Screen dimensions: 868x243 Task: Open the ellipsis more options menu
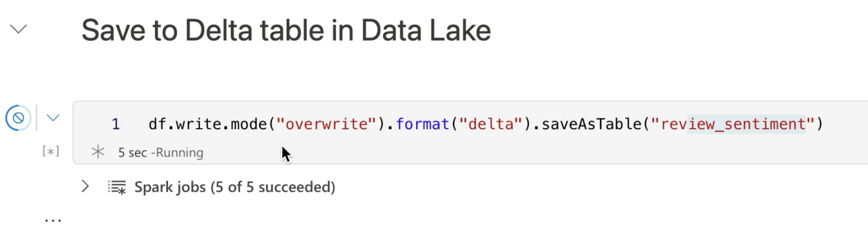coord(53,220)
